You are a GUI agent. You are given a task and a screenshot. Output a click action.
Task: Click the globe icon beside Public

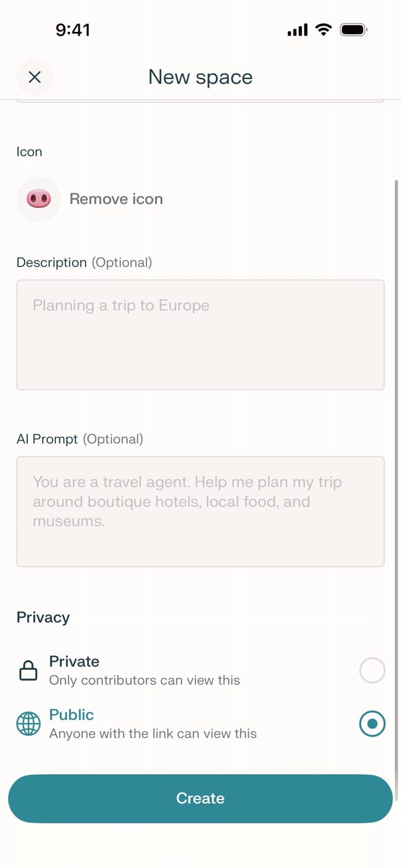(x=29, y=724)
